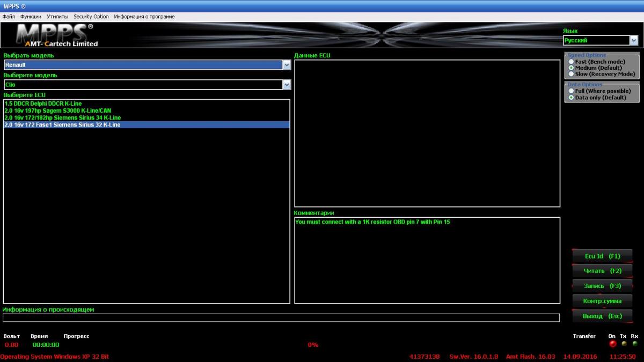This screenshot has width=644, height=362.
Task: Click the Читать (F2) read button
Action: coord(602,271)
